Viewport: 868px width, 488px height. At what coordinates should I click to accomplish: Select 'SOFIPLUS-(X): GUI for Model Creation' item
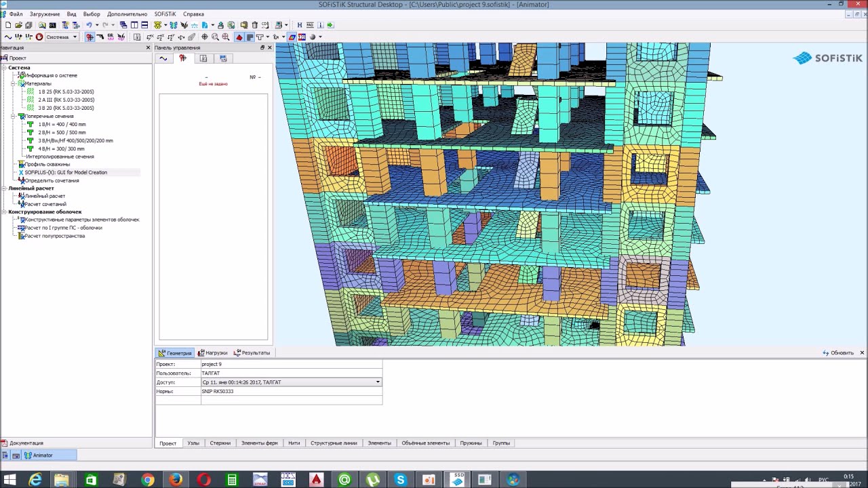66,172
